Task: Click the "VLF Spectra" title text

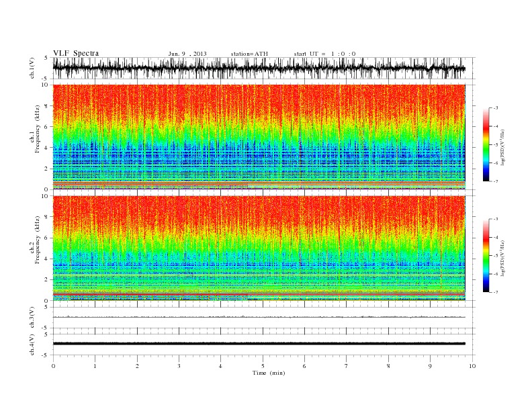Action: pos(76,53)
